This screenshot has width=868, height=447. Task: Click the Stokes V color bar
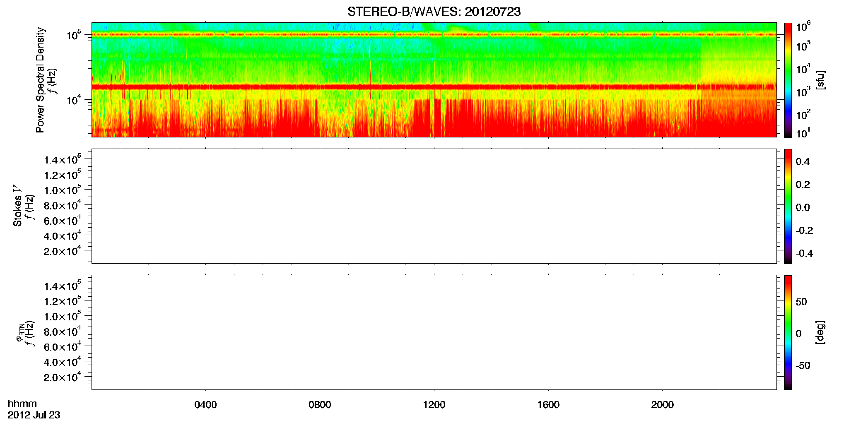tap(788, 206)
